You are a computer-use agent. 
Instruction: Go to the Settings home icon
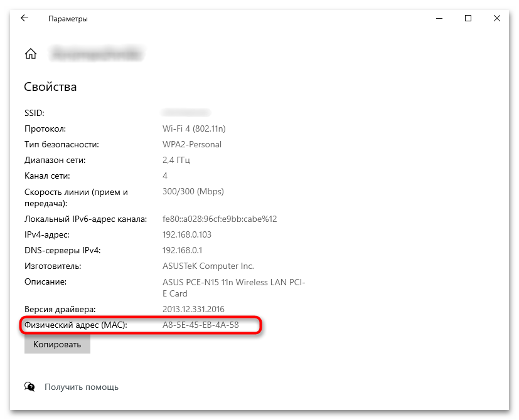[x=30, y=55]
